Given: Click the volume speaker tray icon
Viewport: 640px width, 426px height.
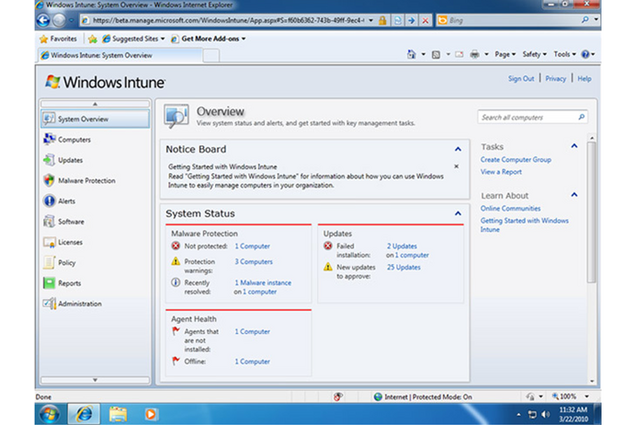Looking at the screenshot, I should coord(545,415).
